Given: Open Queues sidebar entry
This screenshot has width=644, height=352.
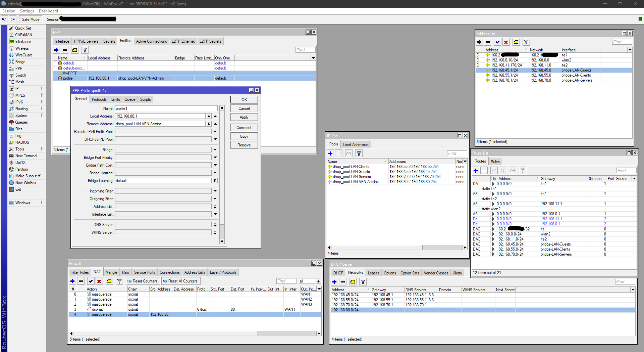Looking at the screenshot, I should (x=21, y=122).
